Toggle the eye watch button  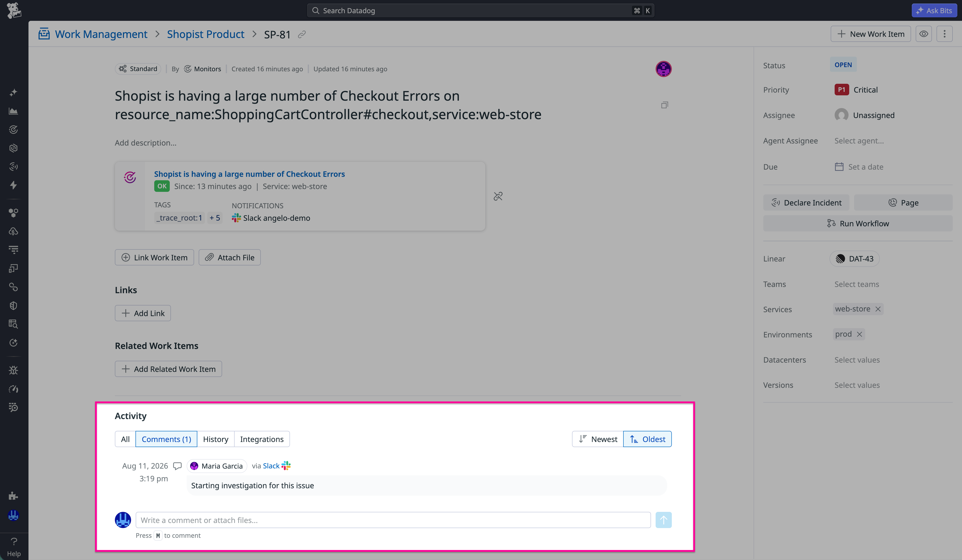[x=924, y=34]
